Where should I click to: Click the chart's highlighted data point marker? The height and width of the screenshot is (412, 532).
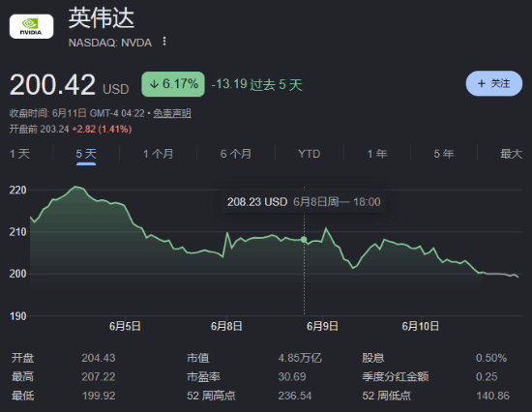(304, 240)
